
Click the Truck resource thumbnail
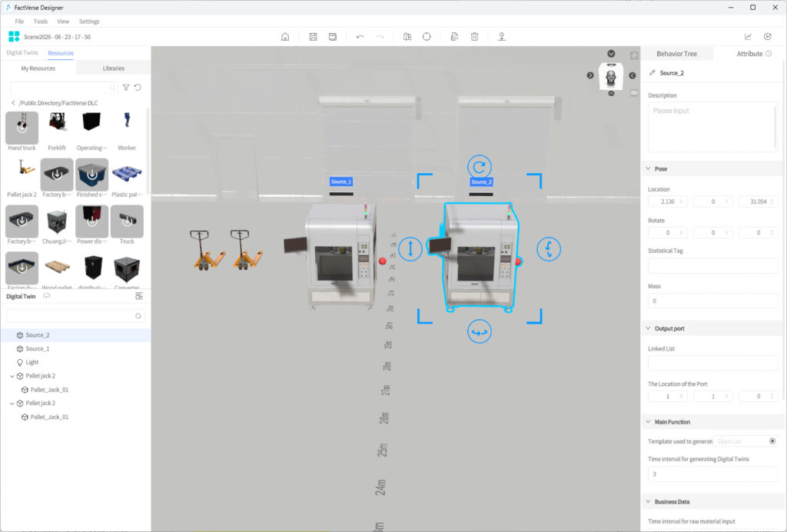pyautogui.click(x=127, y=221)
